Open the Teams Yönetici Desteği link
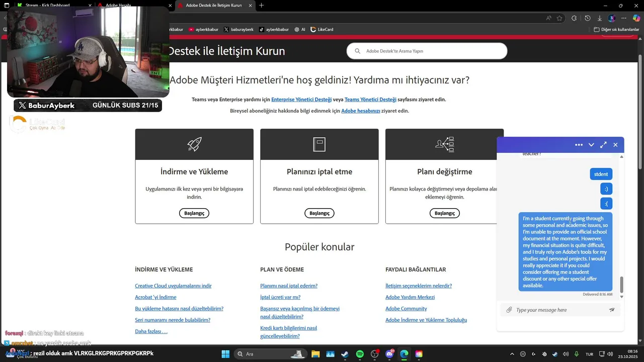This screenshot has height=362, width=644. pyautogui.click(x=370, y=100)
